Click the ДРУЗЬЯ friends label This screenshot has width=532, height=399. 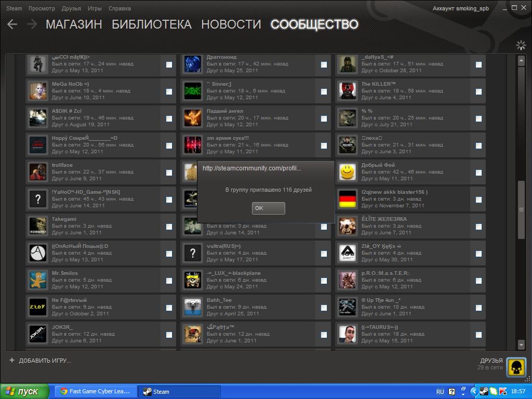(491, 361)
